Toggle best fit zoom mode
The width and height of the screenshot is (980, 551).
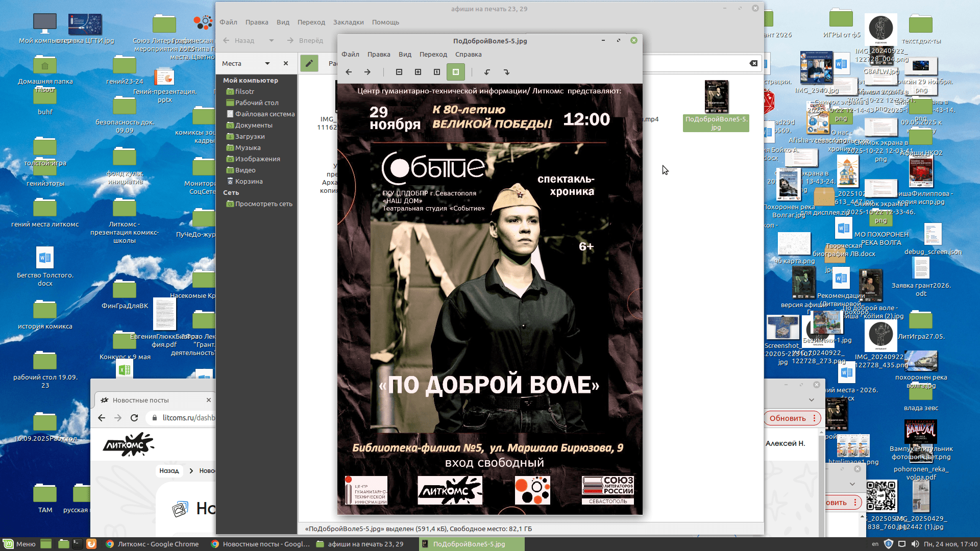pyautogui.click(x=456, y=72)
